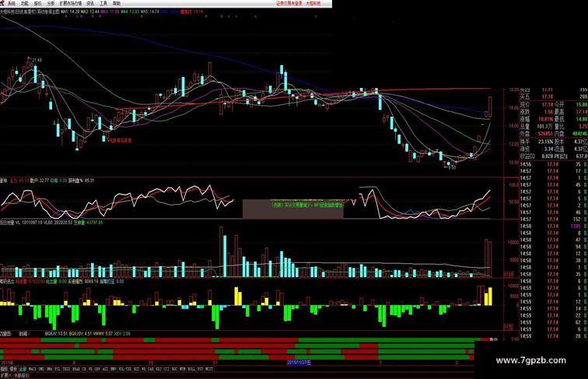The height and width of the screenshot is (379, 588).
Task: Click the red annotation text below candles
Action: pos(120,140)
